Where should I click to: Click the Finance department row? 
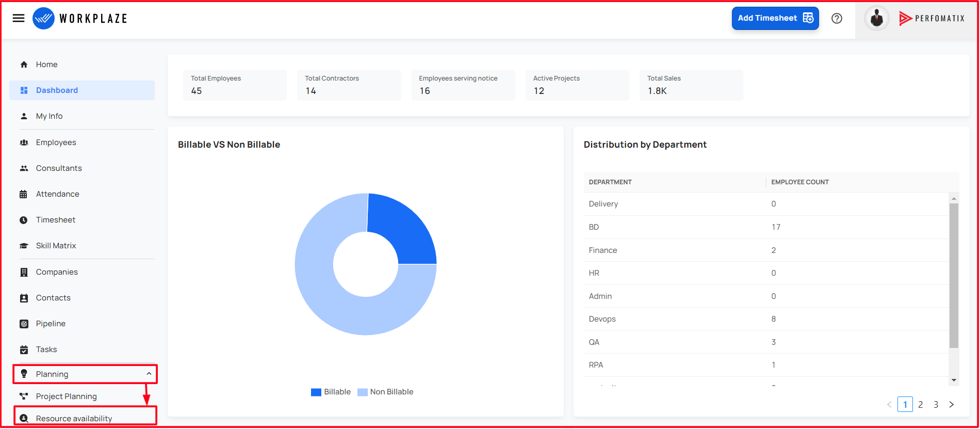[766, 250]
